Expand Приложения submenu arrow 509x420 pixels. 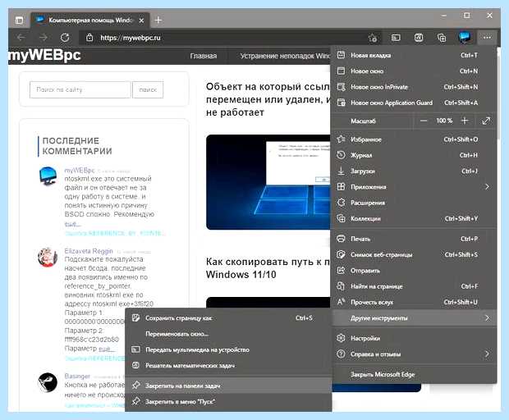click(487, 187)
